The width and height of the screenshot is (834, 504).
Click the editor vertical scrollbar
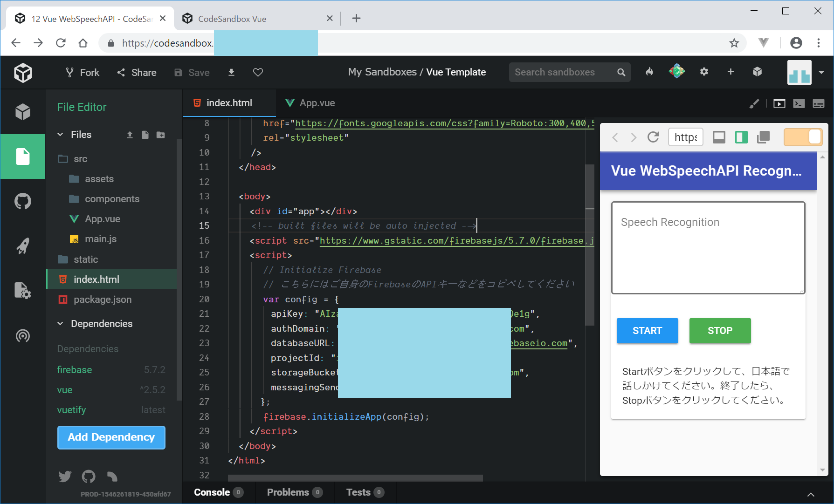point(590,245)
